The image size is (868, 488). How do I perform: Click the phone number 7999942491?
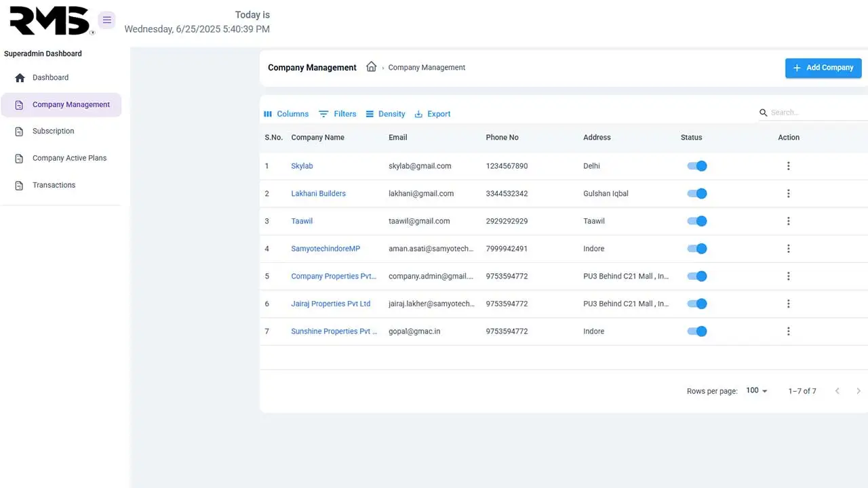(507, 249)
